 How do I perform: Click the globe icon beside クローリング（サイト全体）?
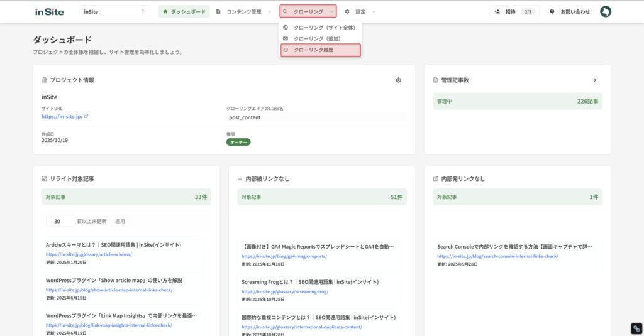point(286,28)
